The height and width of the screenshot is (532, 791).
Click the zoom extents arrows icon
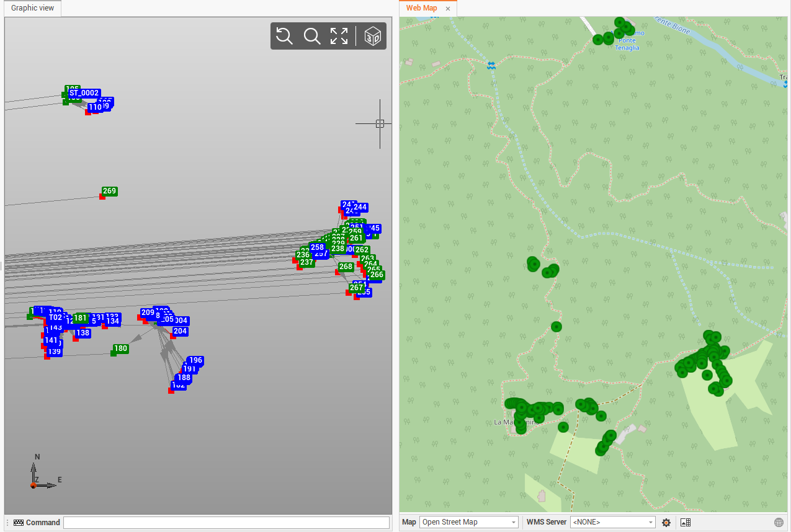[x=339, y=36]
